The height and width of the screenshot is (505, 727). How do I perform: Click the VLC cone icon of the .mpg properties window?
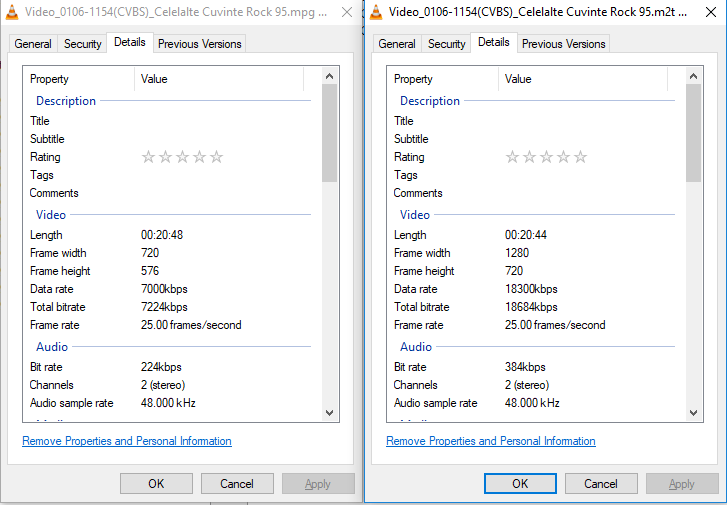12,13
